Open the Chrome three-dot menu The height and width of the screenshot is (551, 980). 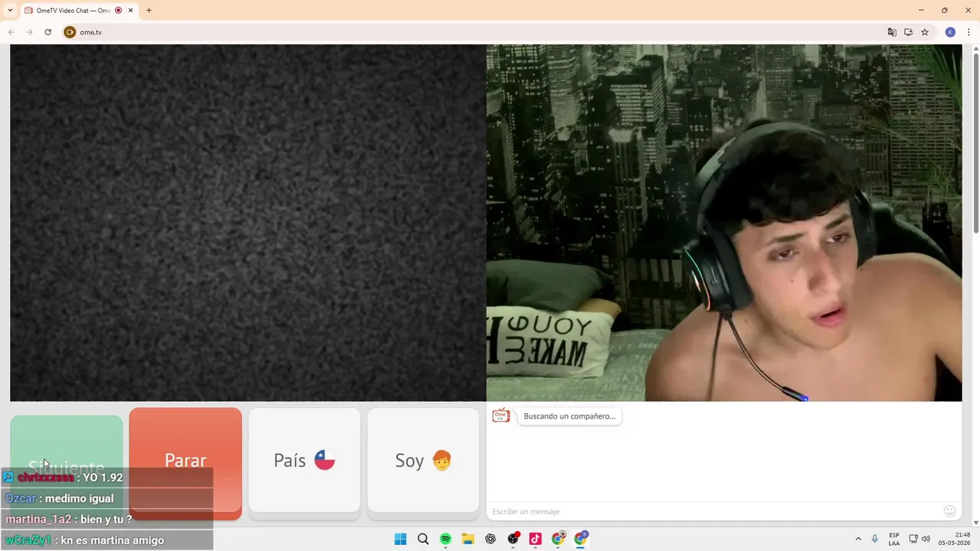pyautogui.click(x=969, y=32)
